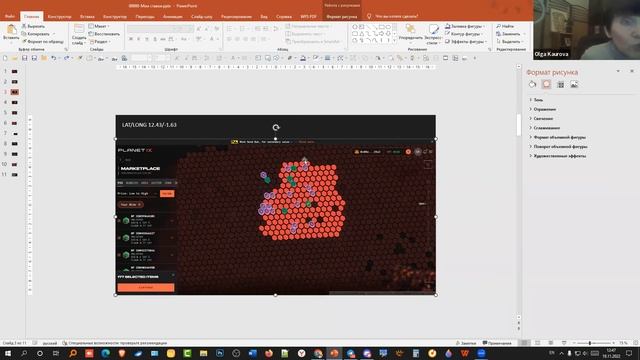Open Эффекты фигуры effects dropdown

tap(465, 42)
